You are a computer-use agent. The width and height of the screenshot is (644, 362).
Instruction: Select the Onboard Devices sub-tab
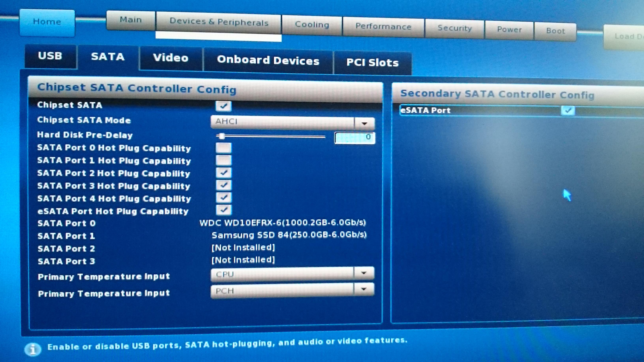268,60
